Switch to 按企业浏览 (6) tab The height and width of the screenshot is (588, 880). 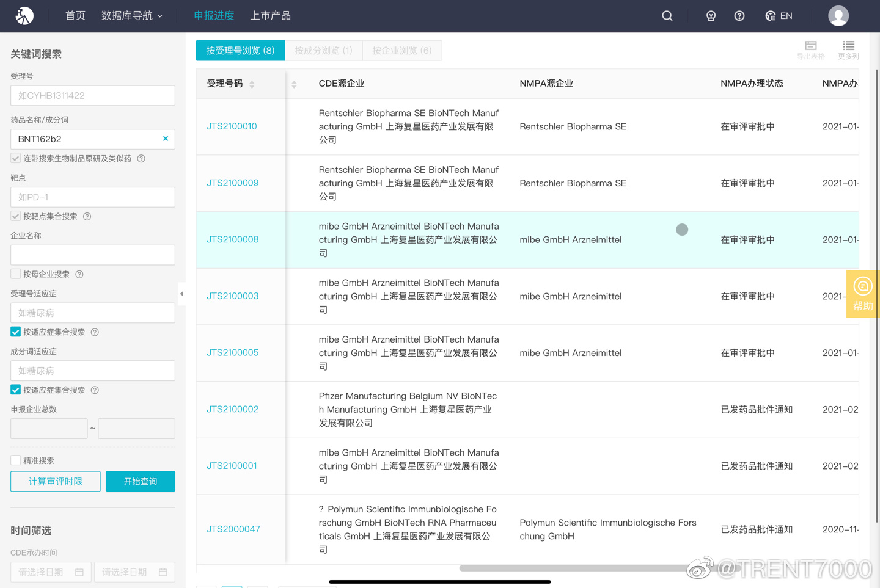click(402, 51)
